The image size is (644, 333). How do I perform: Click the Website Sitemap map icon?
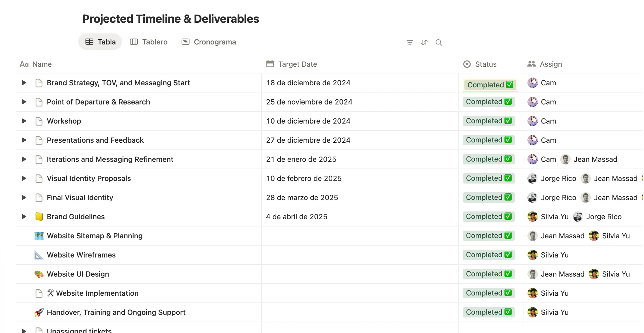pyautogui.click(x=39, y=236)
